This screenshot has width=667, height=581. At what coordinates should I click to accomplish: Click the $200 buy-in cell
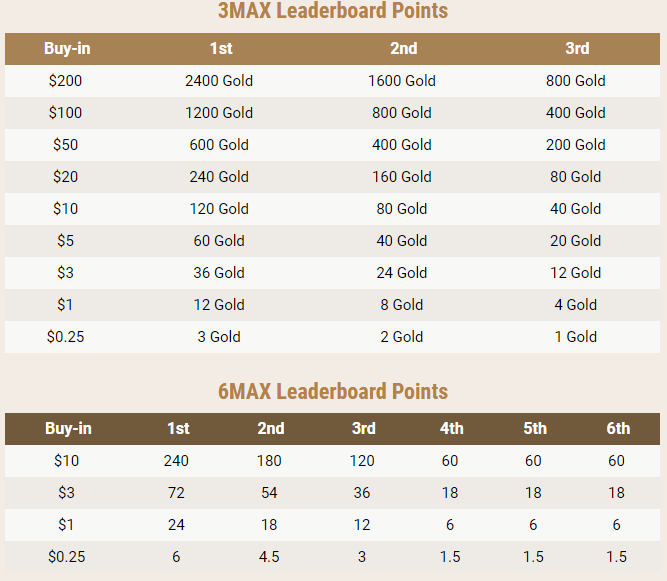(x=65, y=81)
